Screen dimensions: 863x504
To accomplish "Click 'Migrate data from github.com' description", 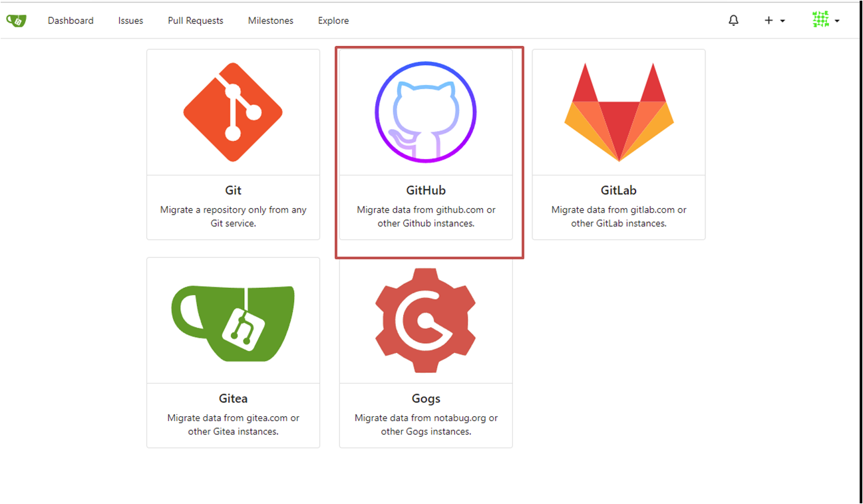I will [426, 217].
